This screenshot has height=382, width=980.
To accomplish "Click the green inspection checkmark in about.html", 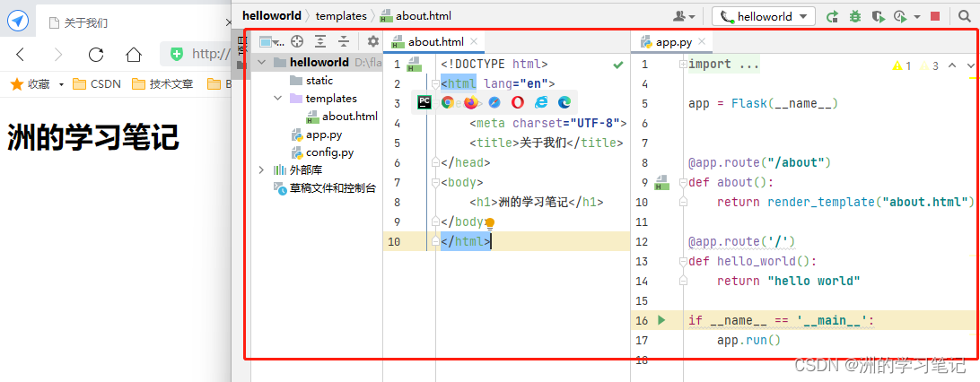I will pyautogui.click(x=618, y=65).
